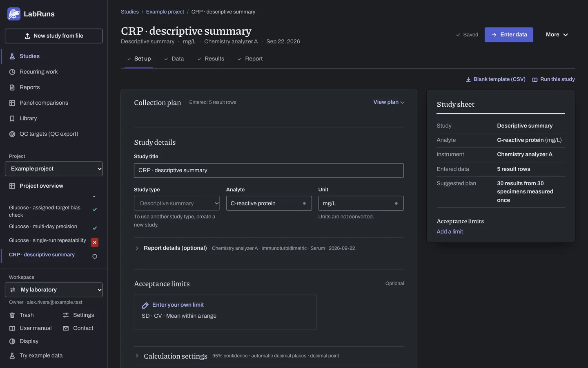The width and height of the screenshot is (588, 368).
Task: Click the Panel comparisons table icon
Action: click(x=12, y=103)
